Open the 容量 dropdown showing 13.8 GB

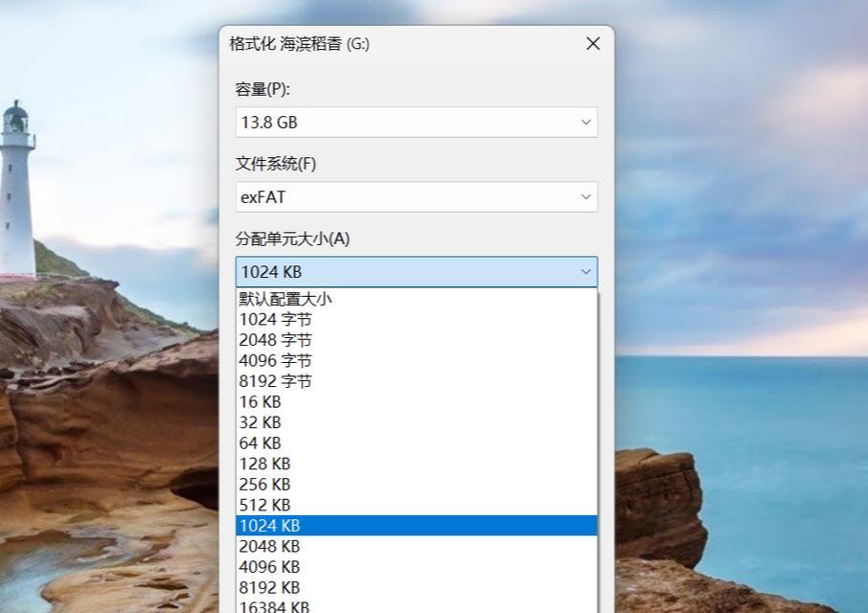coord(417,123)
